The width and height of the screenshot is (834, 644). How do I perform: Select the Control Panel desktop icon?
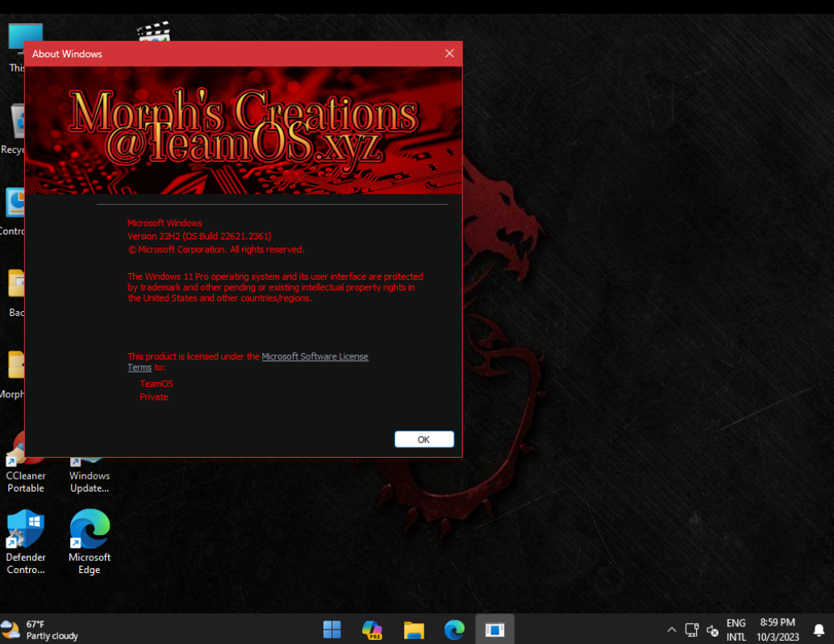click(x=13, y=210)
